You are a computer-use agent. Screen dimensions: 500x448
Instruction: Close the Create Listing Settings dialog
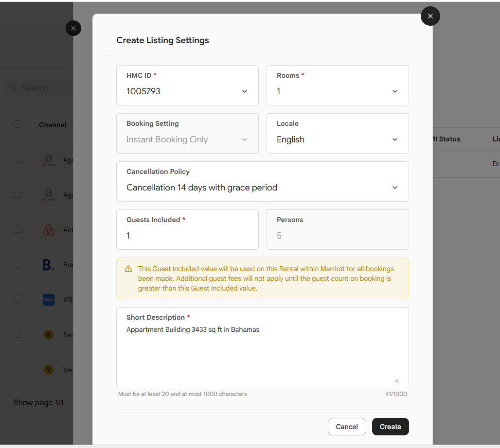click(x=430, y=16)
